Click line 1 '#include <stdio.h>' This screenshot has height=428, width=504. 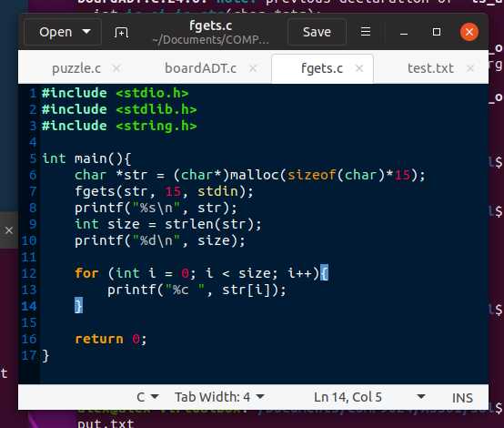tap(115, 93)
